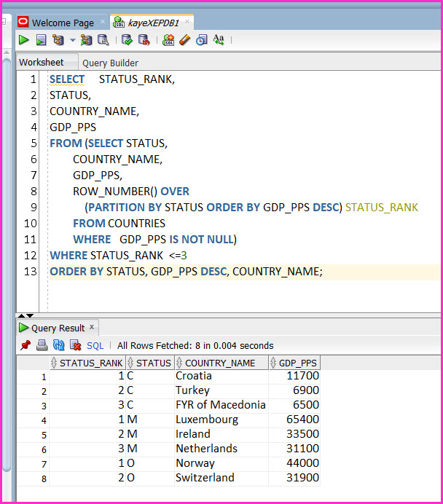Screen dimensions: 443x504
Task: Sort by the STATUS column header
Action: tap(150, 363)
